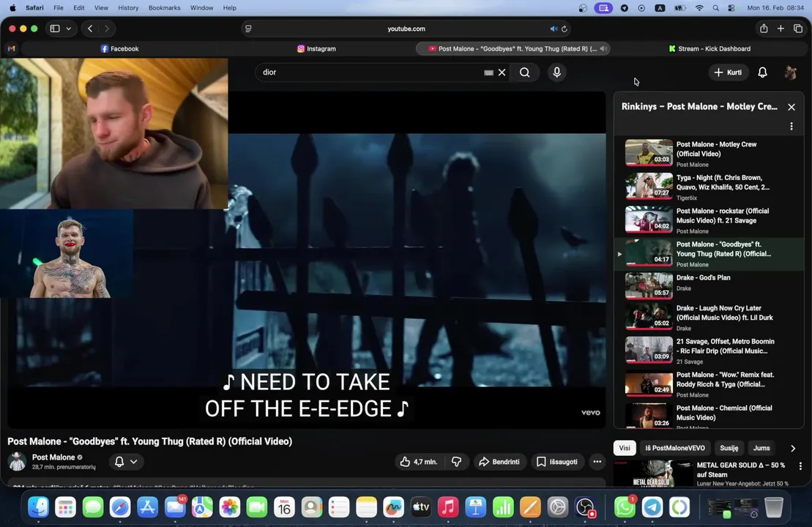The image size is (812, 527).
Task: Clear the search text with X icon
Action: [502, 72]
